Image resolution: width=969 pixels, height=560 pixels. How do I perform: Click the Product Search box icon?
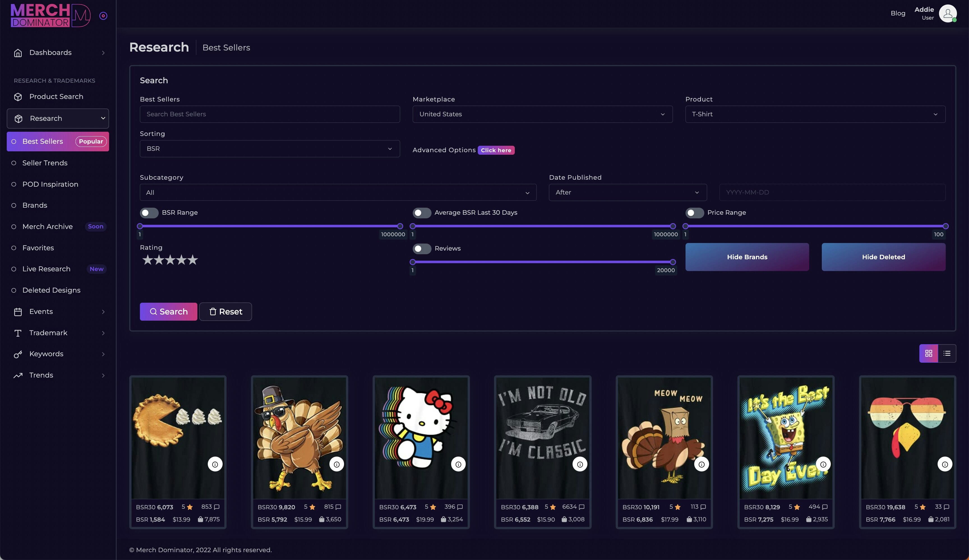coord(18,97)
